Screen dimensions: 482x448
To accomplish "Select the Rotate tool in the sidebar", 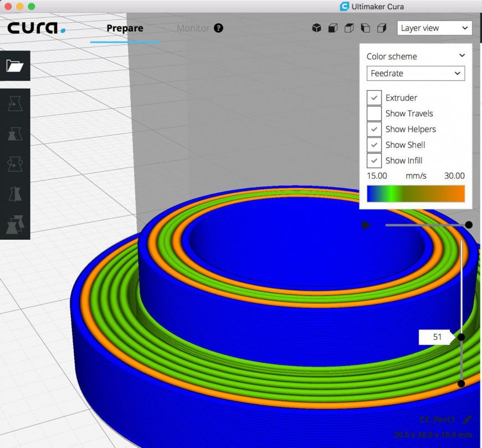I will pos(15,164).
